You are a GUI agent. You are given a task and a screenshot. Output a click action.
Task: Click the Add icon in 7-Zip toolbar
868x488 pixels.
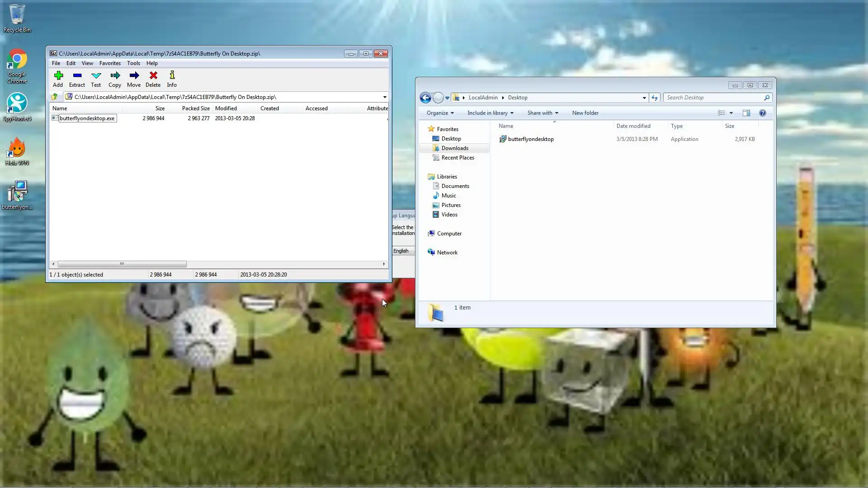tap(58, 79)
